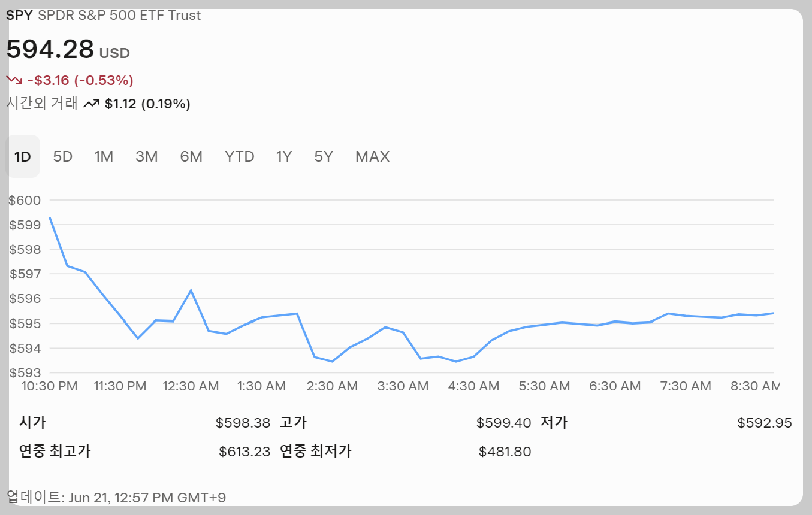Click the 3:30 AM axis label
The image size is (812, 515).
click(x=403, y=386)
